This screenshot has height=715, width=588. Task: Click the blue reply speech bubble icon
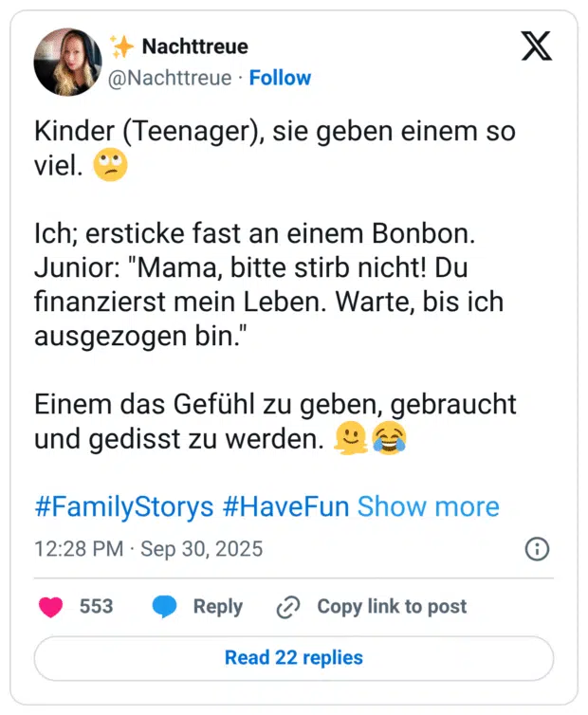165,607
